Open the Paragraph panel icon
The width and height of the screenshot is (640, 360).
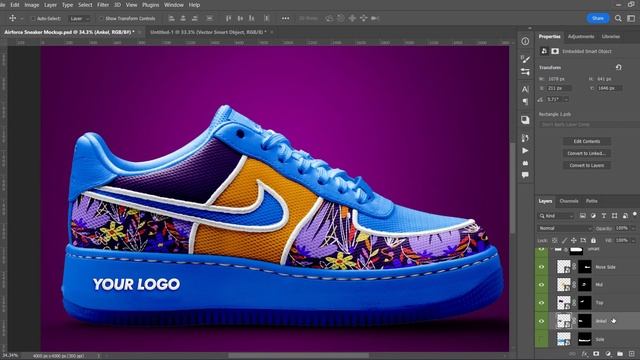(x=525, y=102)
